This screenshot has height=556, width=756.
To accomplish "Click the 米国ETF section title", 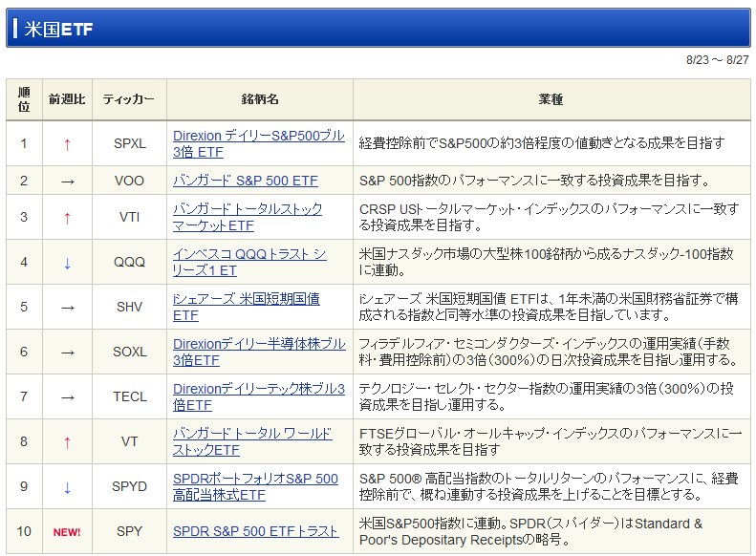I will 58,29.
